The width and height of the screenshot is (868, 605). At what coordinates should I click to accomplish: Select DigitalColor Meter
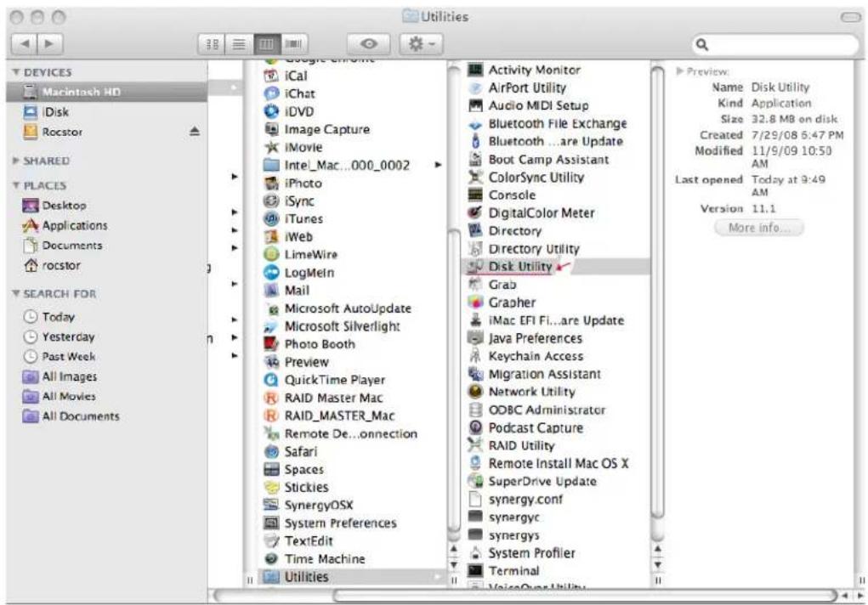[531, 212]
